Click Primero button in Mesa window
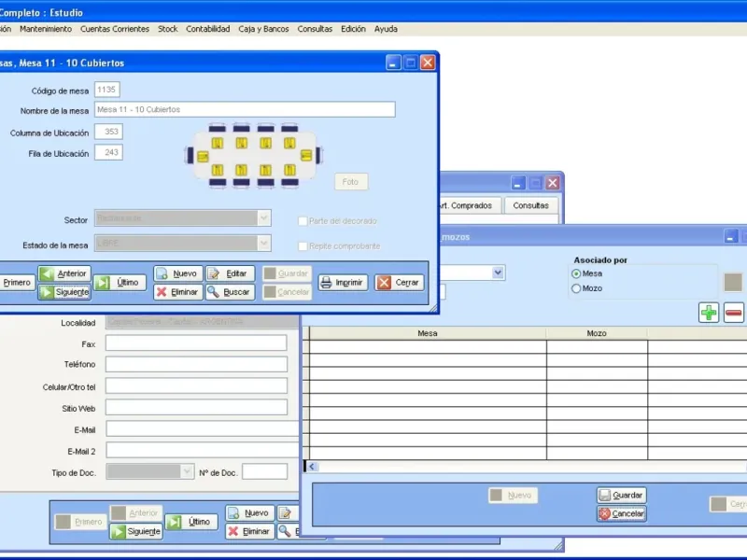Screen dimensions: 747x560 point(18,283)
